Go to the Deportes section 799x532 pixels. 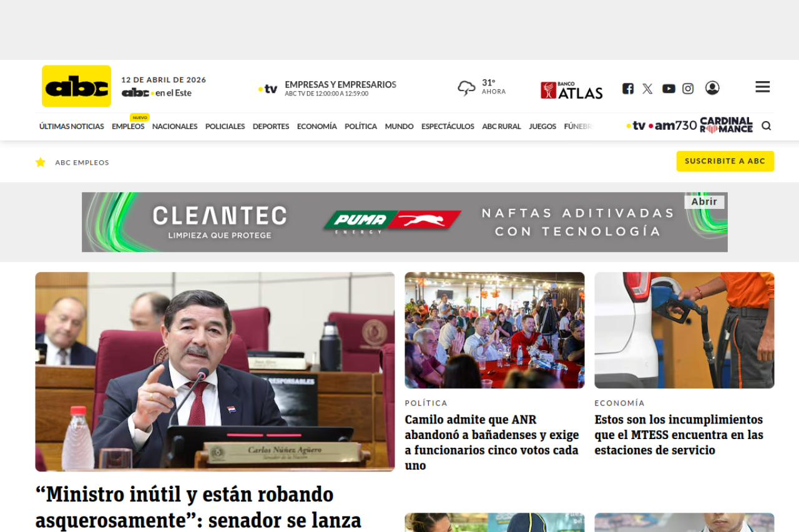point(270,127)
